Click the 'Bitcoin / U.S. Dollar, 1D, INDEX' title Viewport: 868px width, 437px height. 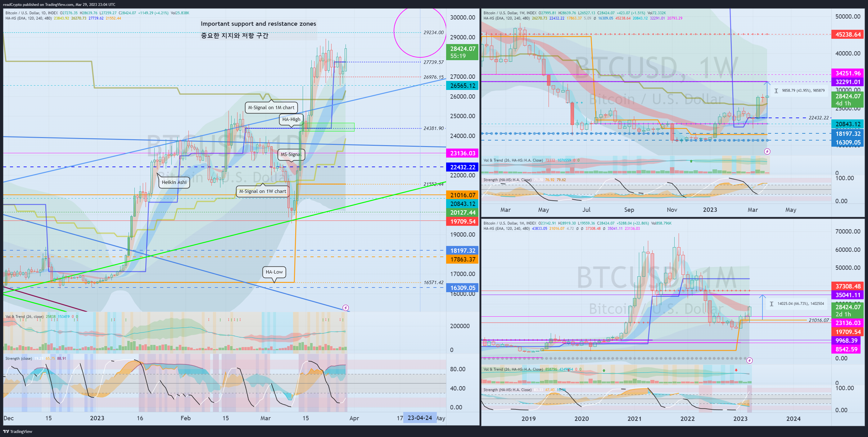[32, 13]
